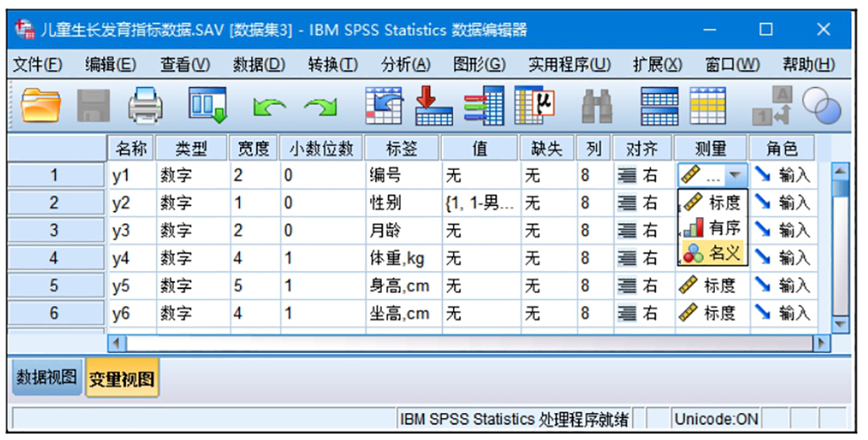Expand the 测量 dropdown arrow in row 1
The height and width of the screenshot is (440, 868).
click(x=735, y=175)
